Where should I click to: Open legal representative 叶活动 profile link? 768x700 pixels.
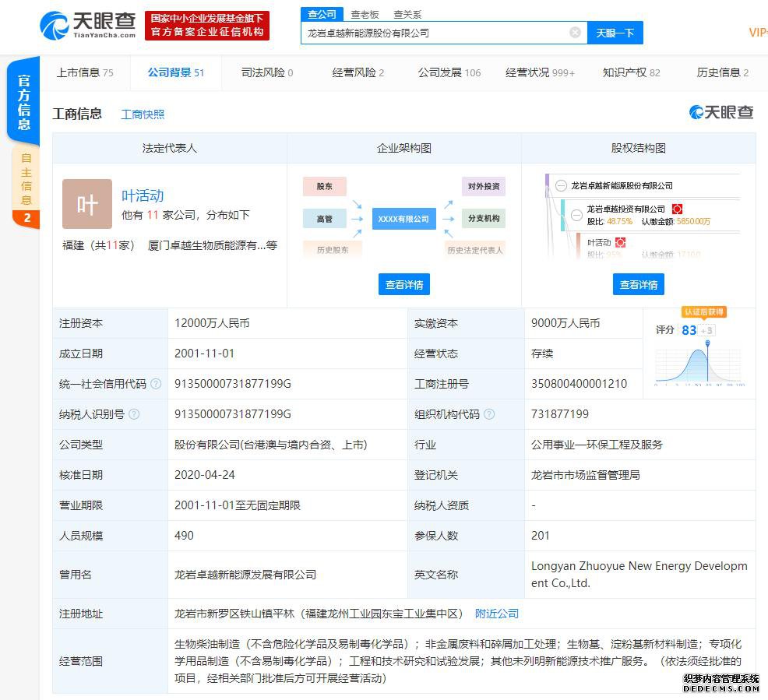tap(143, 195)
